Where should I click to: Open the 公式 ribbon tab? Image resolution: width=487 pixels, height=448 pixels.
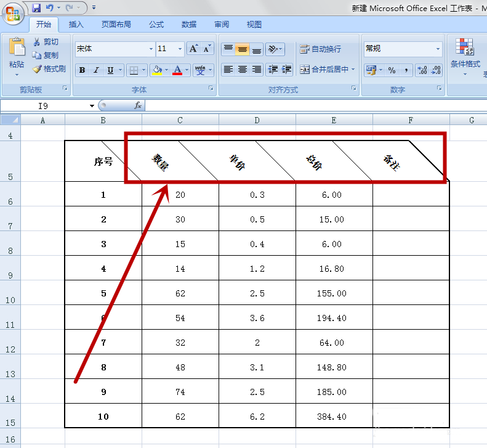[x=156, y=25]
